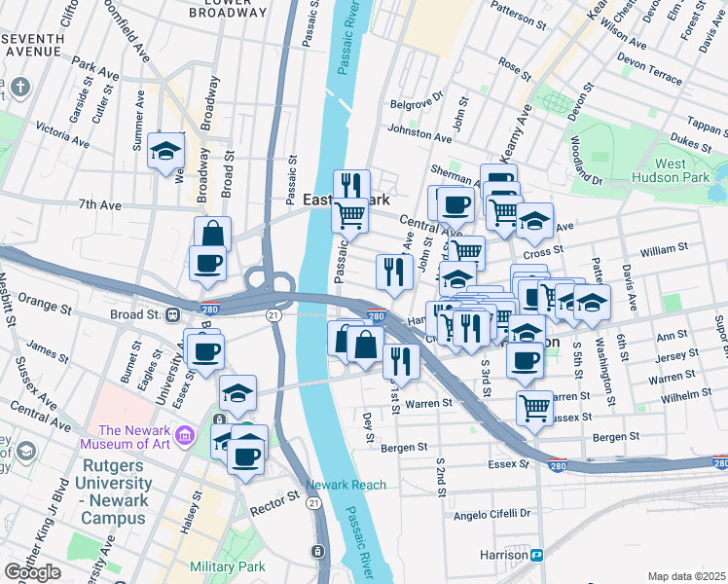Screen dimensions: 728x584
Task: Click the West Hudson Park label
Action: [671, 171]
